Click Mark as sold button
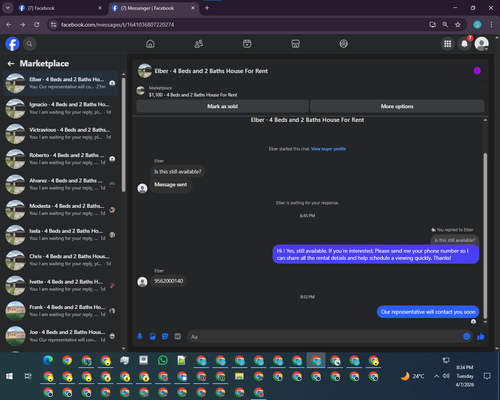 click(x=222, y=106)
